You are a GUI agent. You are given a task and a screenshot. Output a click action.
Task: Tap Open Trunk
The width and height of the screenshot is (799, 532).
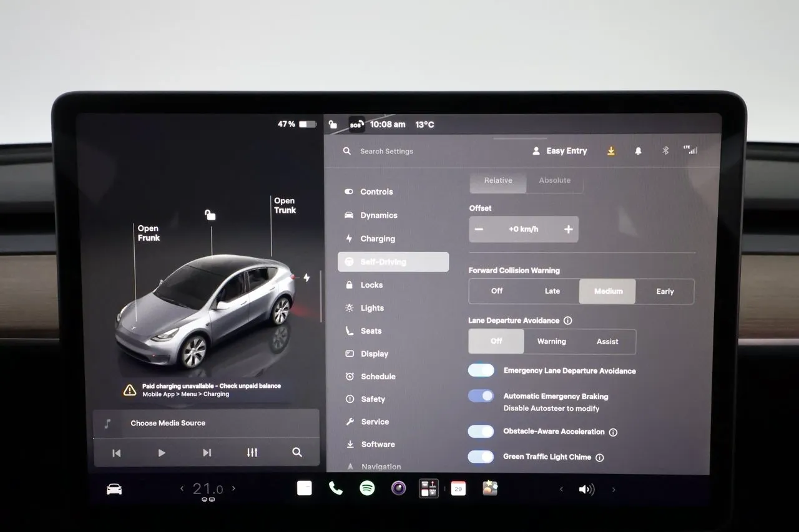tap(285, 206)
